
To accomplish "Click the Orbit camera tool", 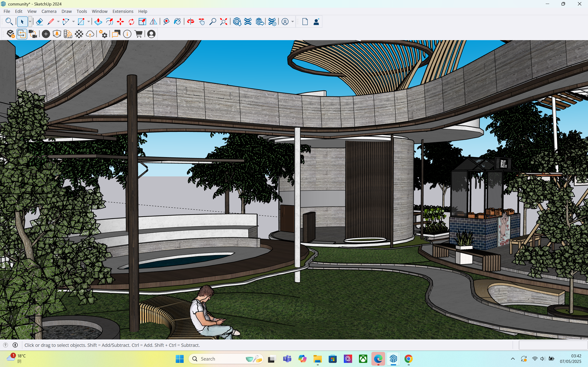I will pos(191,22).
